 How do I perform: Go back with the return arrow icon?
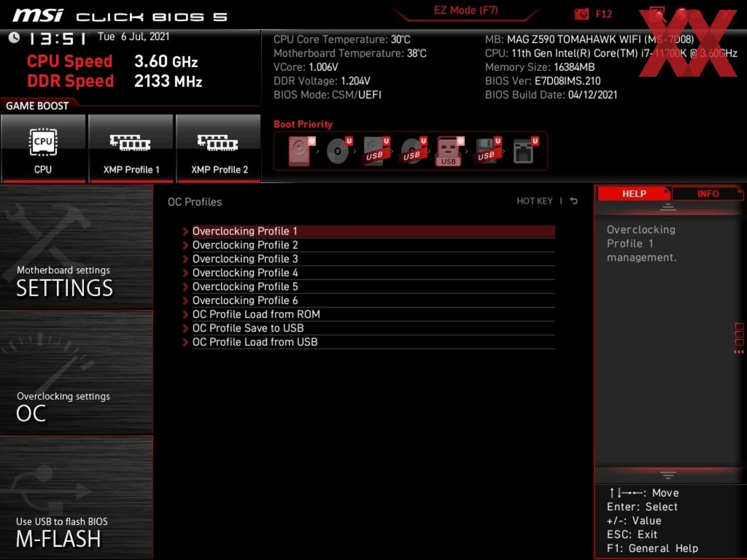pyautogui.click(x=573, y=201)
